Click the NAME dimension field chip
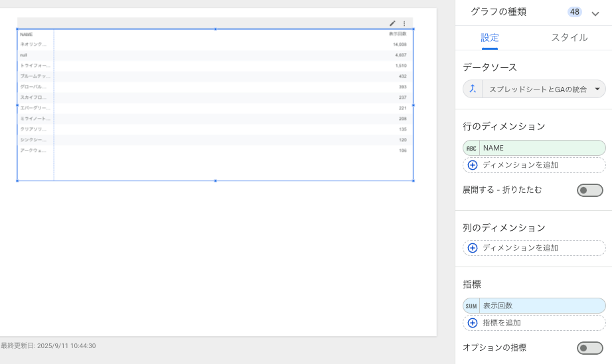Viewport: 612px width, 364px height. point(541,148)
